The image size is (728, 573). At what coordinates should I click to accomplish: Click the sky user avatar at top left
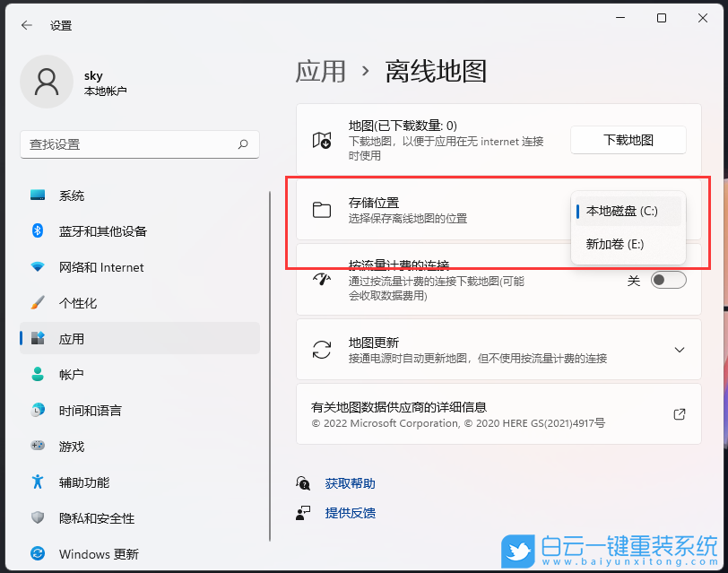coord(47,81)
